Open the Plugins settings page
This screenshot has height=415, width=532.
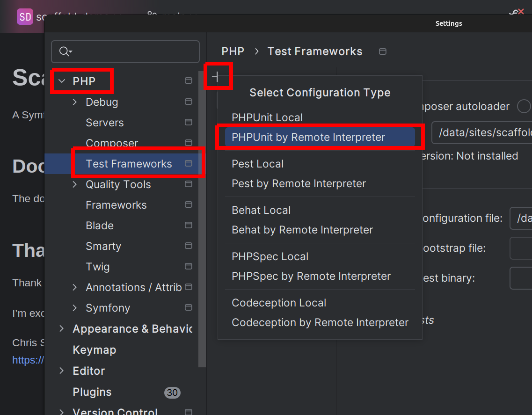92,392
